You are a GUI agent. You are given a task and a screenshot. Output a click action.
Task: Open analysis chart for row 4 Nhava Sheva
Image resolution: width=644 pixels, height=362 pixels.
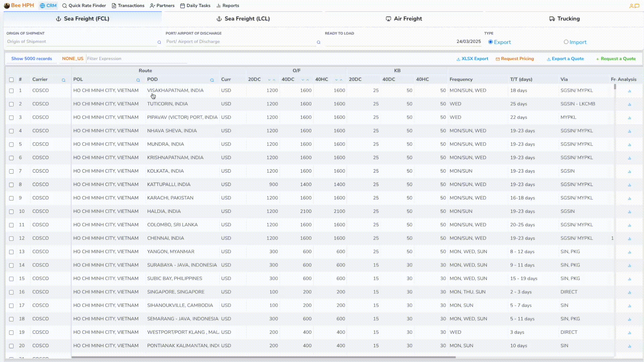(x=630, y=131)
